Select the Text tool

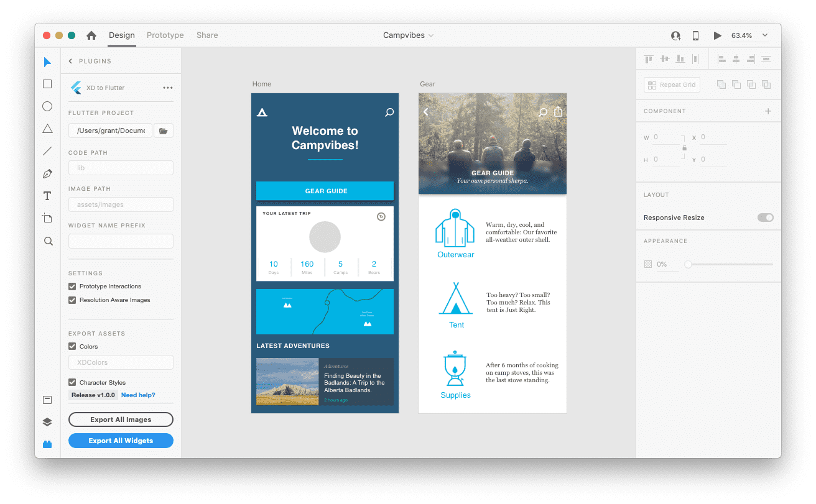point(47,196)
